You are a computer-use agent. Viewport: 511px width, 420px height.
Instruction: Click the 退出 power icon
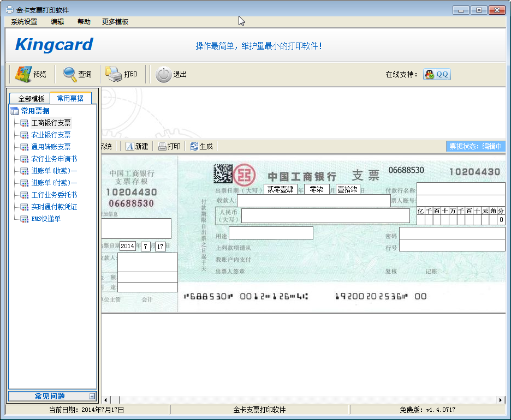click(x=163, y=74)
